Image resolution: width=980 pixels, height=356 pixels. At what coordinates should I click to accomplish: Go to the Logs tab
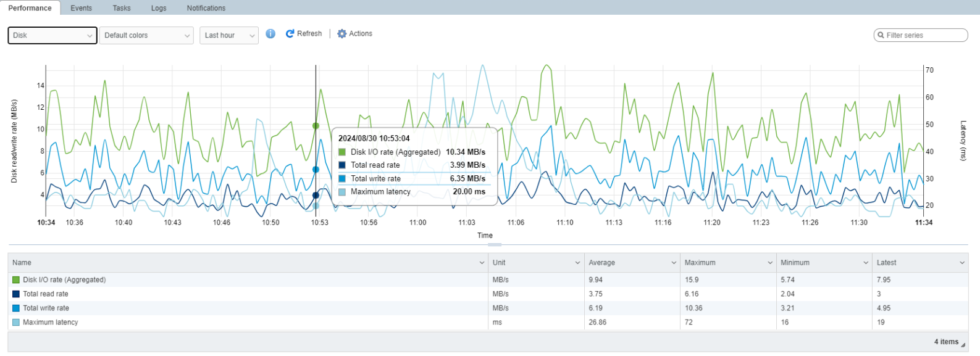159,8
